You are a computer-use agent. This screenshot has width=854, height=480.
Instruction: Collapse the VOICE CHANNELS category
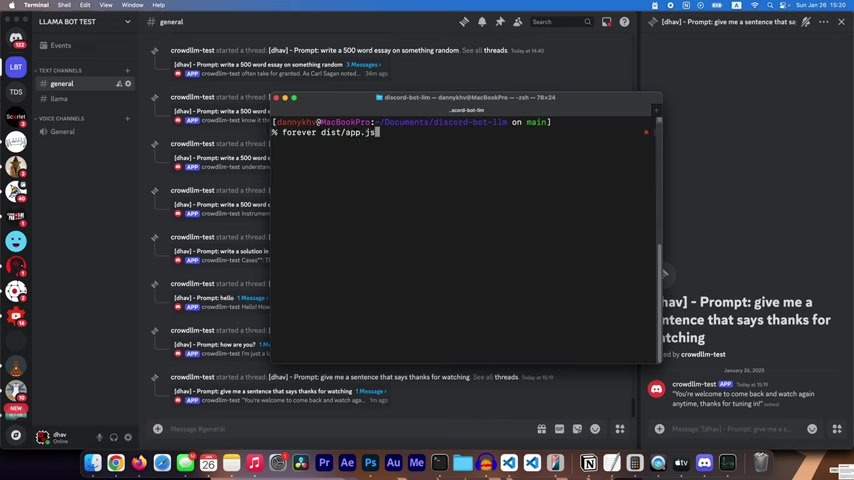[59, 118]
